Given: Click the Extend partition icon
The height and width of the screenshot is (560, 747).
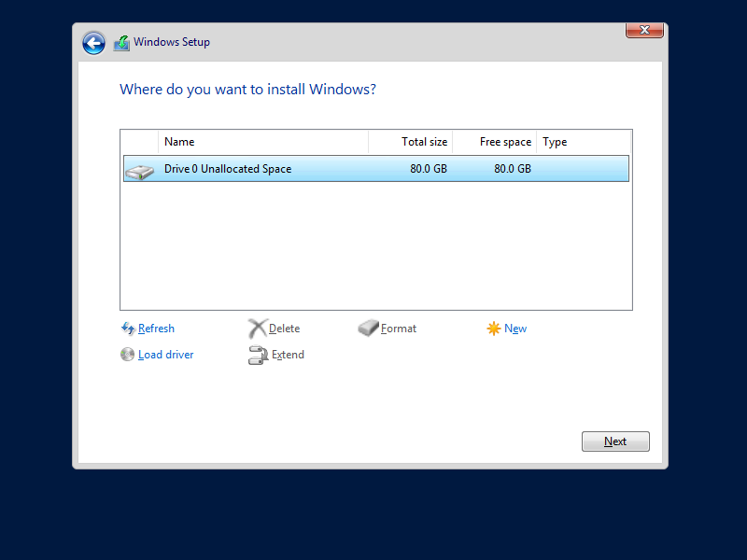Looking at the screenshot, I should pos(259,355).
